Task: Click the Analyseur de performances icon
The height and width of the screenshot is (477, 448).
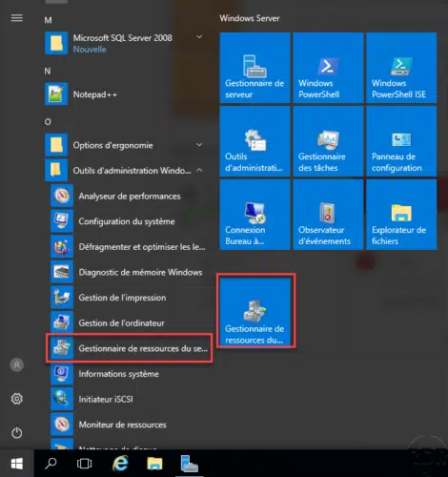Action: click(x=62, y=196)
